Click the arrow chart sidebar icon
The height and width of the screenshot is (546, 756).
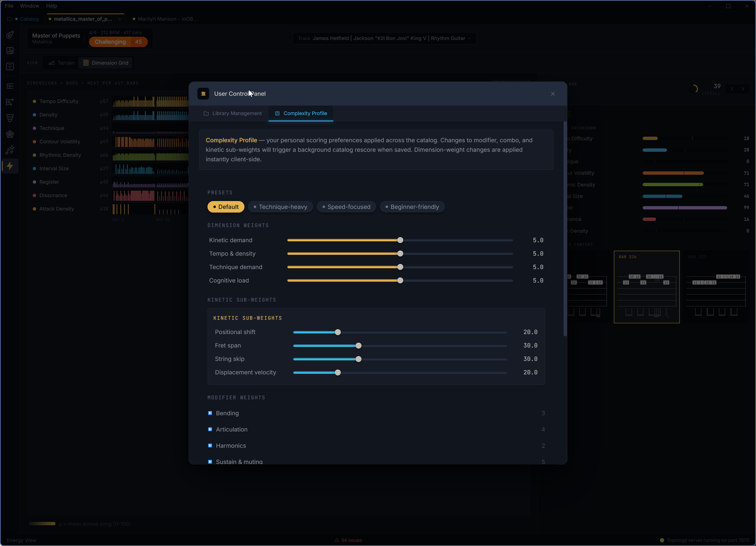click(10, 102)
